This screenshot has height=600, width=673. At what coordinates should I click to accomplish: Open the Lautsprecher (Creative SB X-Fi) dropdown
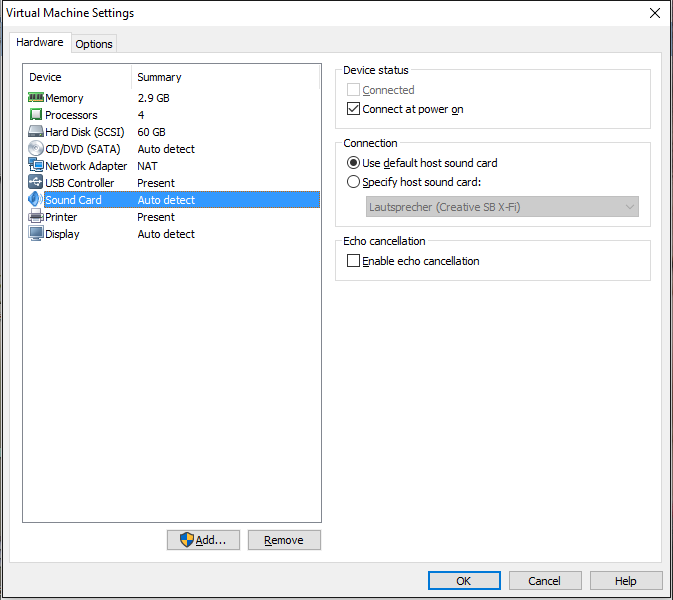(x=502, y=206)
